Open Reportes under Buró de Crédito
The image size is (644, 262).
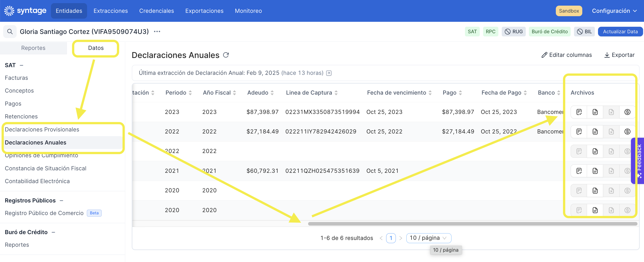[x=17, y=245]
